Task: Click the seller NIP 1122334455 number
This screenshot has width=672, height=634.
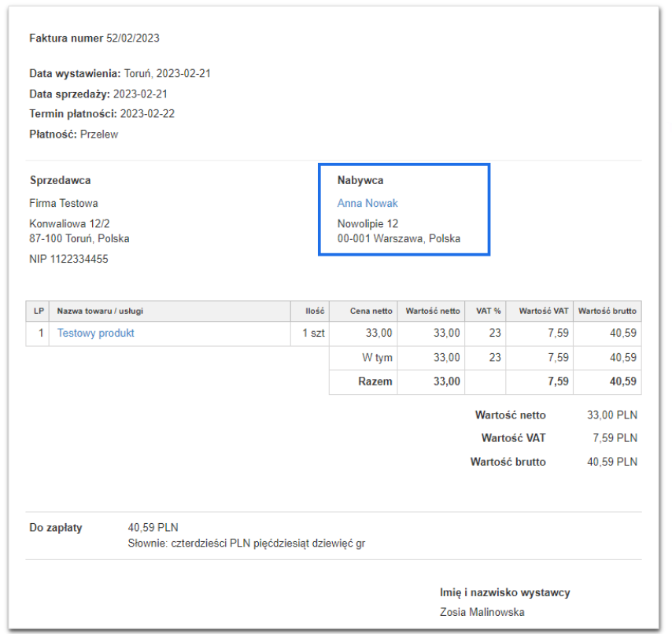Action: [x=68, y=260]
